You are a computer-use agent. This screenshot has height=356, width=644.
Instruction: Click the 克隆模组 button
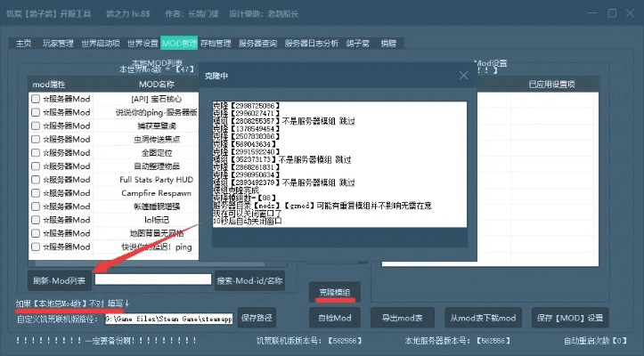[335, 292]
